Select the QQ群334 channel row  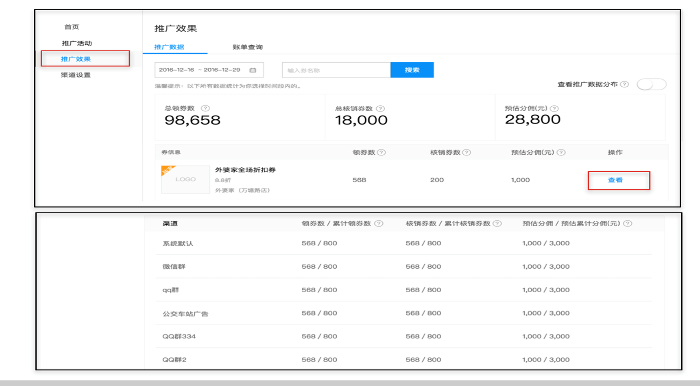(404, 336)
